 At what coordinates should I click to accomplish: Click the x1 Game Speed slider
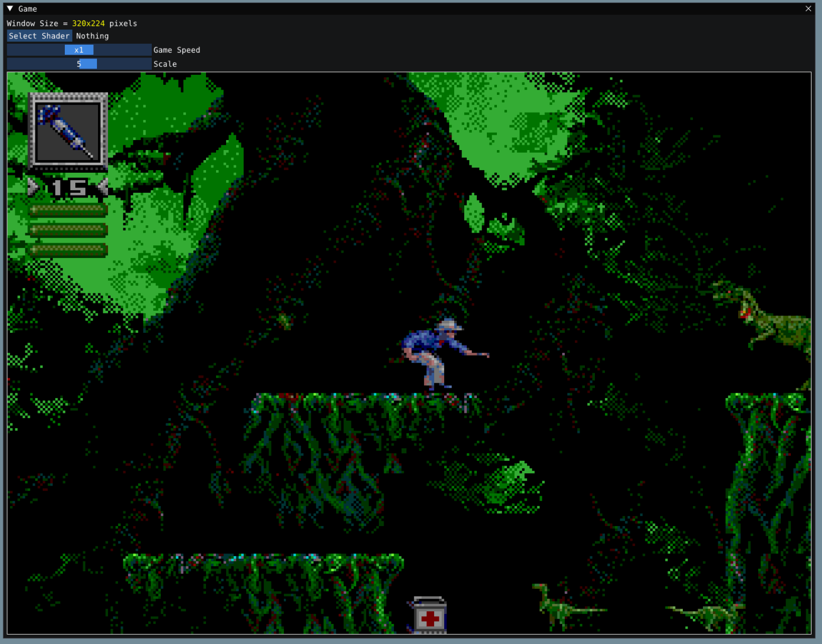[x=79, y=49]
